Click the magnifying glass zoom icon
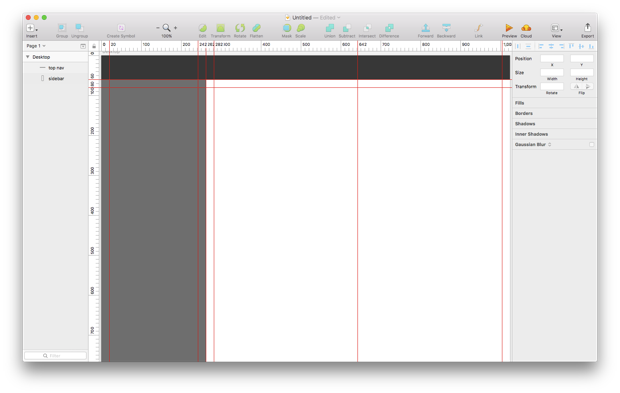 click(166, 28)
